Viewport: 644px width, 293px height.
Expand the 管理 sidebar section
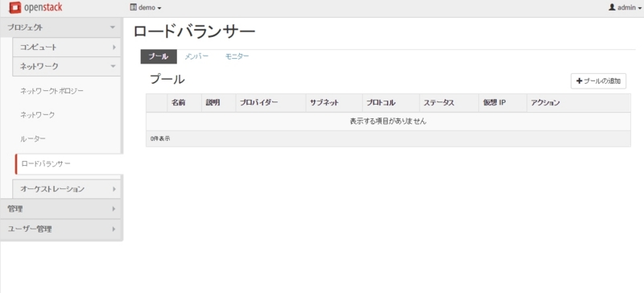tap(61, 208)
